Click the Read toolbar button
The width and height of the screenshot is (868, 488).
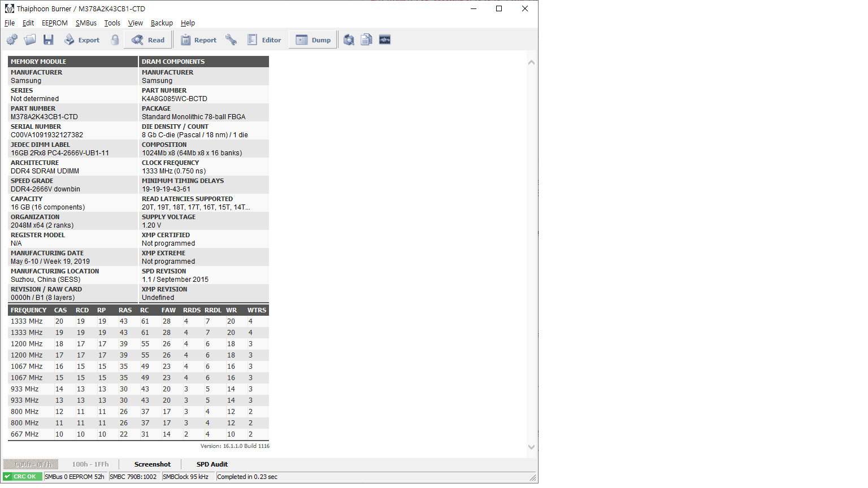pos(148,40)
